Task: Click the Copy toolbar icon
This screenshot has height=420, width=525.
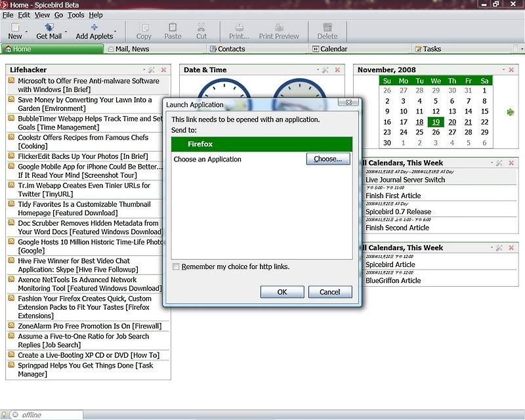Action: click(144, 27)
